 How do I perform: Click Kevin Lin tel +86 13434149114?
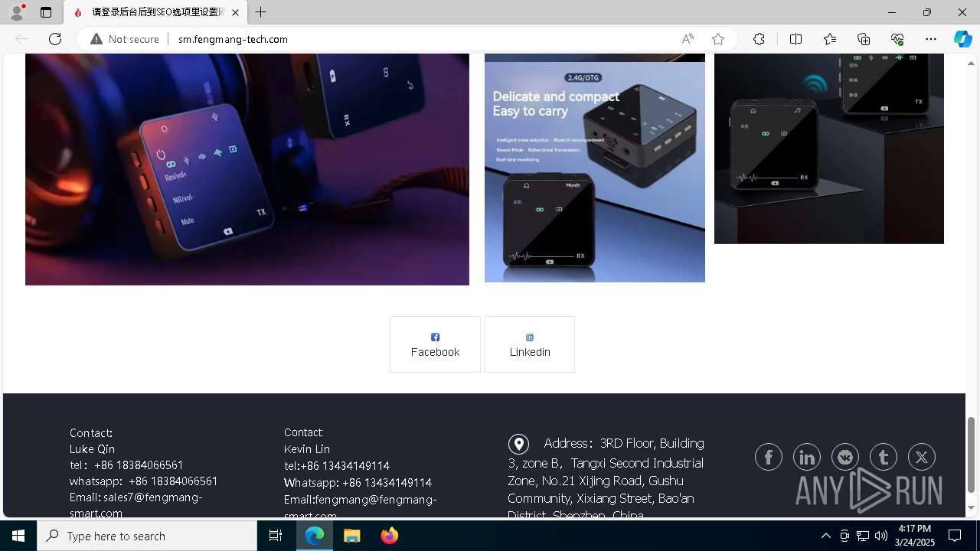point(337,466)
